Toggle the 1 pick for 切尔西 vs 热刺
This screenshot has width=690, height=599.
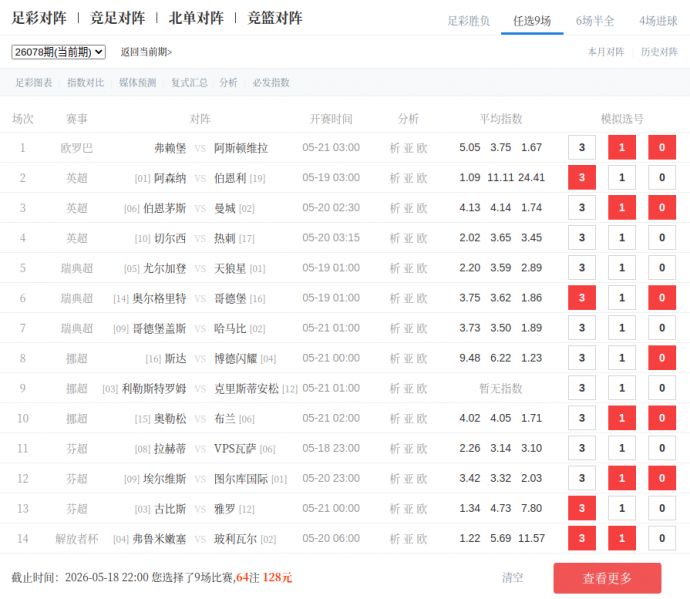[622, 238]
